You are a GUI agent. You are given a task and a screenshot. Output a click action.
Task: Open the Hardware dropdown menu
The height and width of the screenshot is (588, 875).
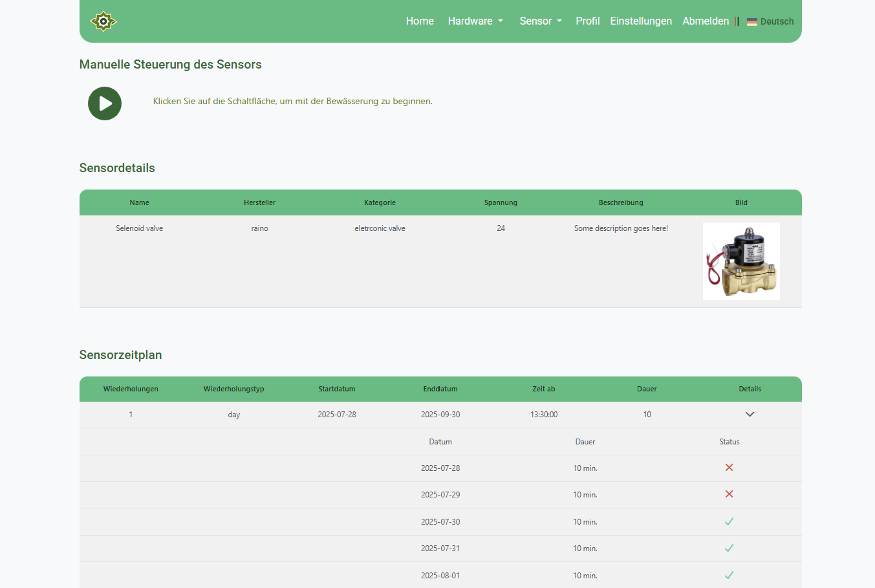(x=475, y=21)
